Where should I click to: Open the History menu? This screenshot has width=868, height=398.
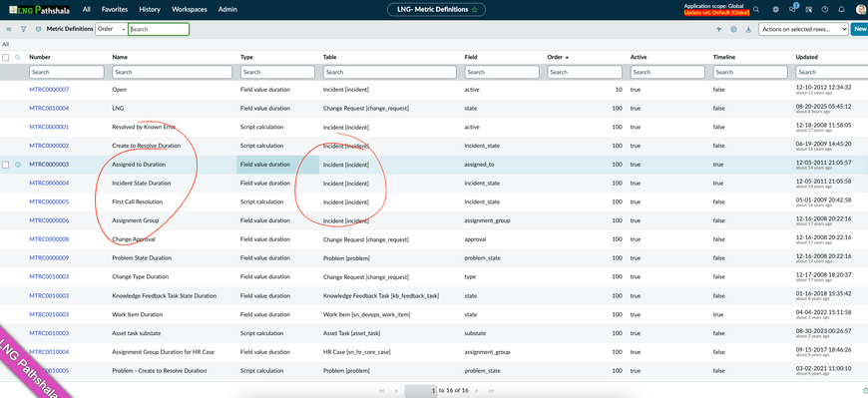click(150, 9)
